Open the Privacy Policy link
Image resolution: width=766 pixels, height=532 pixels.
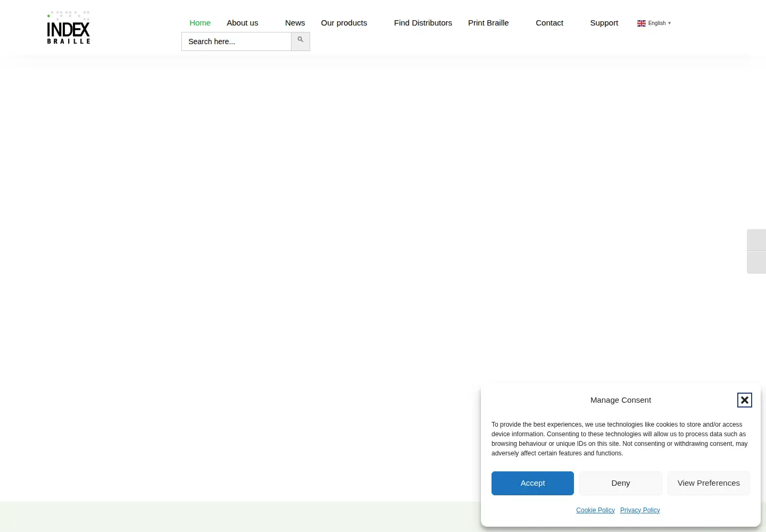tap(640, 510)
